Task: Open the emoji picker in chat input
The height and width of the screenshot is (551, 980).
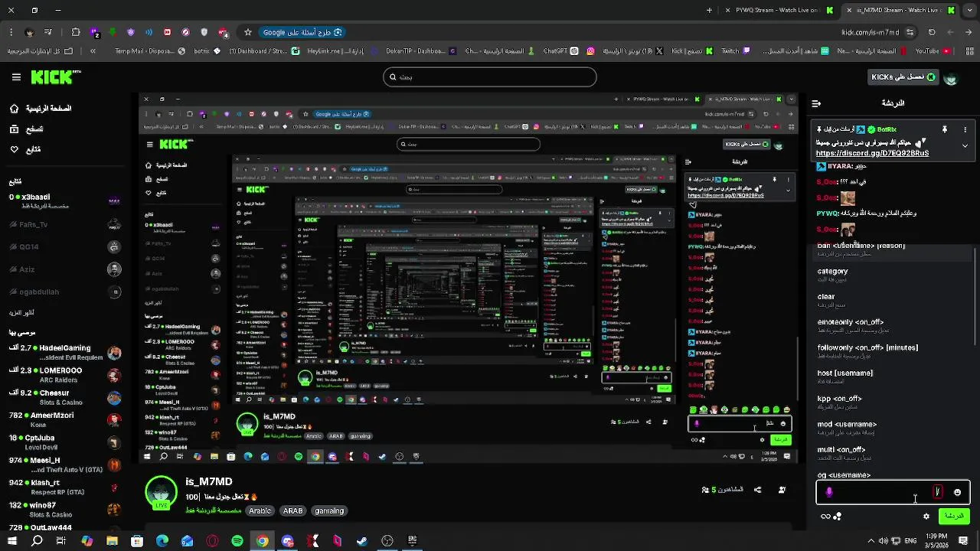Action: pyautogui.click(x=957, y=492)
